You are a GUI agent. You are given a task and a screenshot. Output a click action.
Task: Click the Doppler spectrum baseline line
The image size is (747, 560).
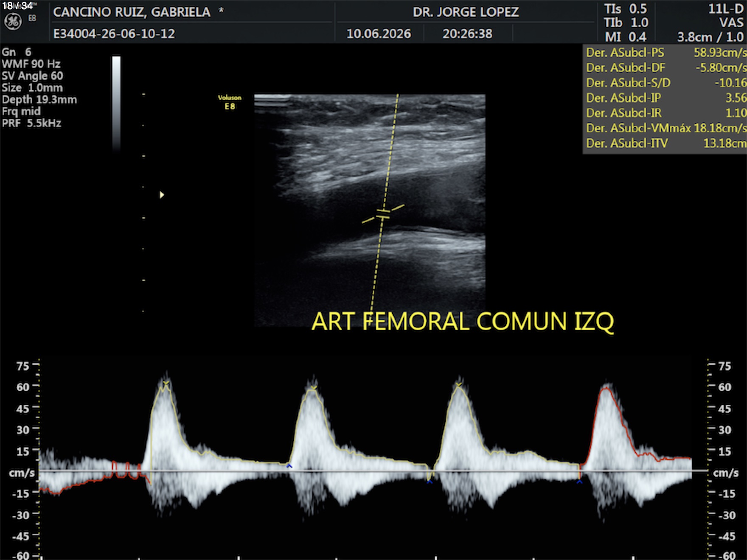click(x=373, y=471)
